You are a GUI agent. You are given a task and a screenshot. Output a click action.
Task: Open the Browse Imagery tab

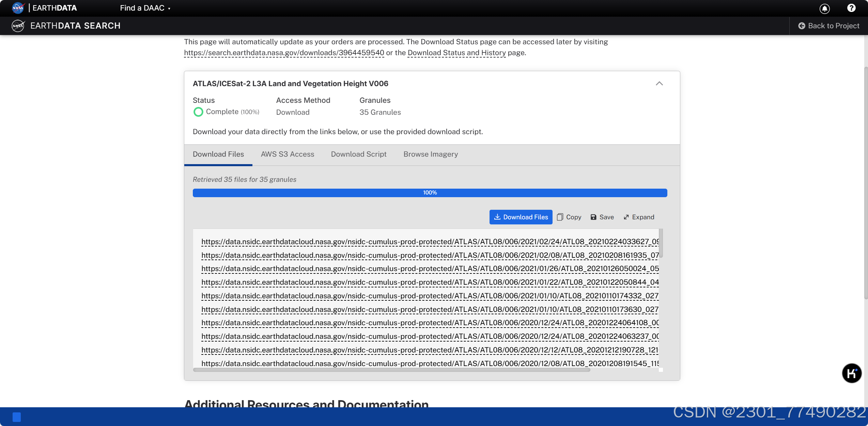[x=430, y=154]
